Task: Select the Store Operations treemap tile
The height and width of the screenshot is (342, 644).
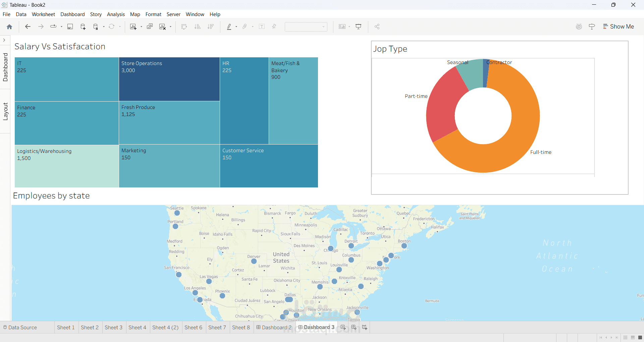Action: point(169,79)
